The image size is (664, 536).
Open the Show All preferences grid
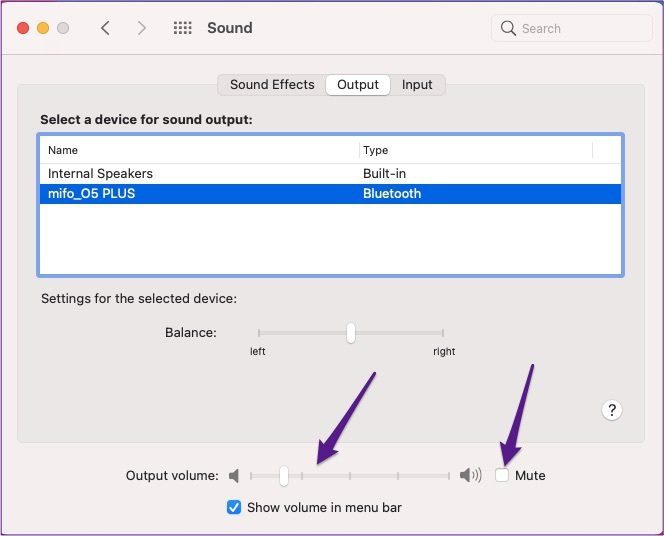183,28
